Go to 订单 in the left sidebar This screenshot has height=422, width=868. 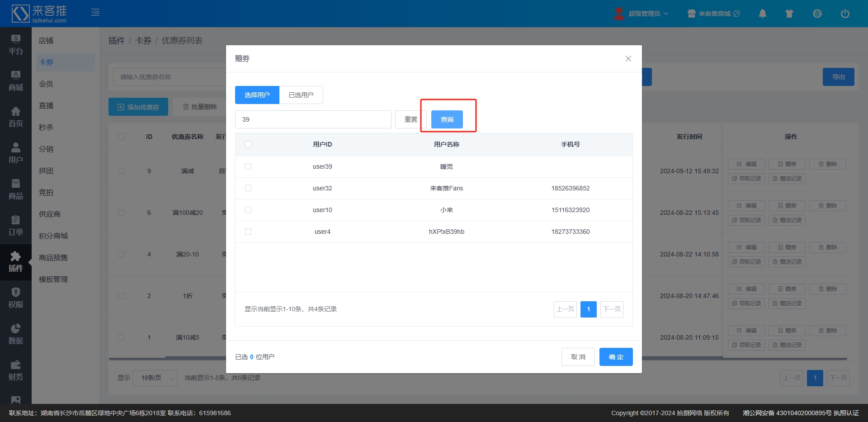click(16, 226)
